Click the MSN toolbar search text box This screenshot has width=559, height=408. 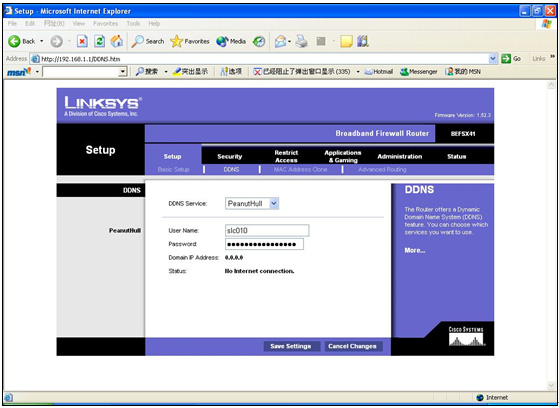pyautogui.click(x=81, y=72)
